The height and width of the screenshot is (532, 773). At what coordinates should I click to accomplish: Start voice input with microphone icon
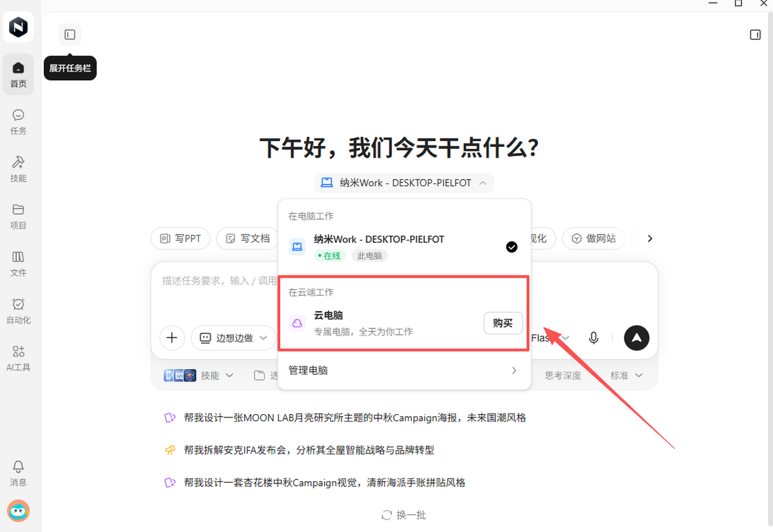(594, 337)
